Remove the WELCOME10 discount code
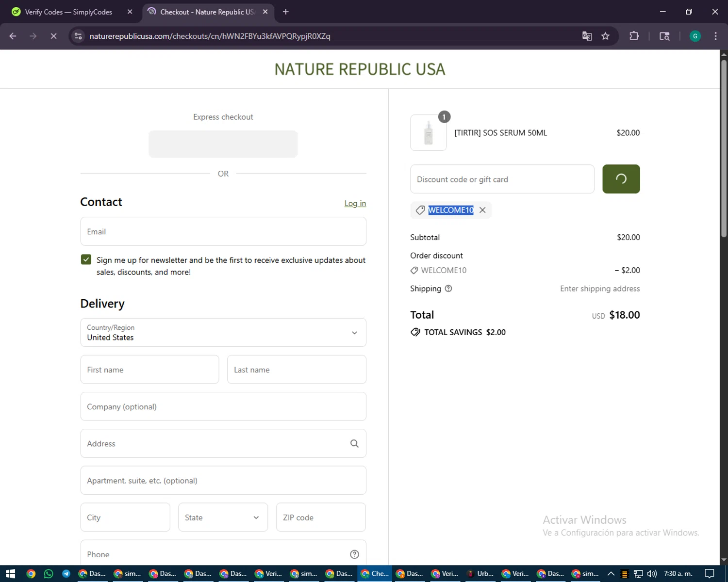Viewport: 728px width, 582px height. point(482,210)
